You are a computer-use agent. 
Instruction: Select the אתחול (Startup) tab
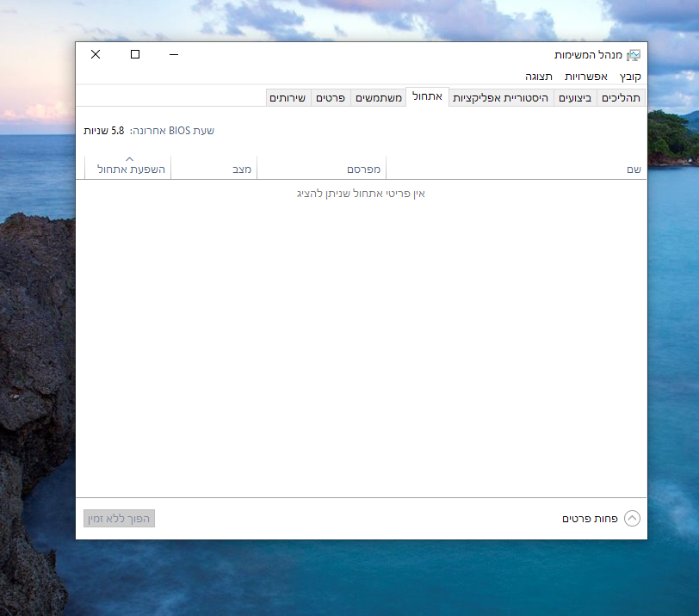tap(427, 96)
